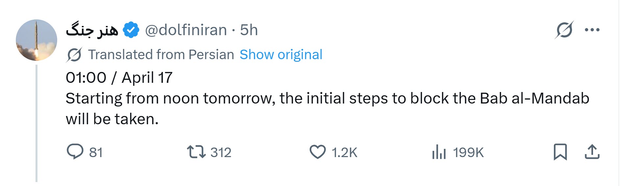Image resolution: width=644 pixels, height=186 pixels.
Task: Click the reply speech bubble icon
Action: (x=75, y=152)
